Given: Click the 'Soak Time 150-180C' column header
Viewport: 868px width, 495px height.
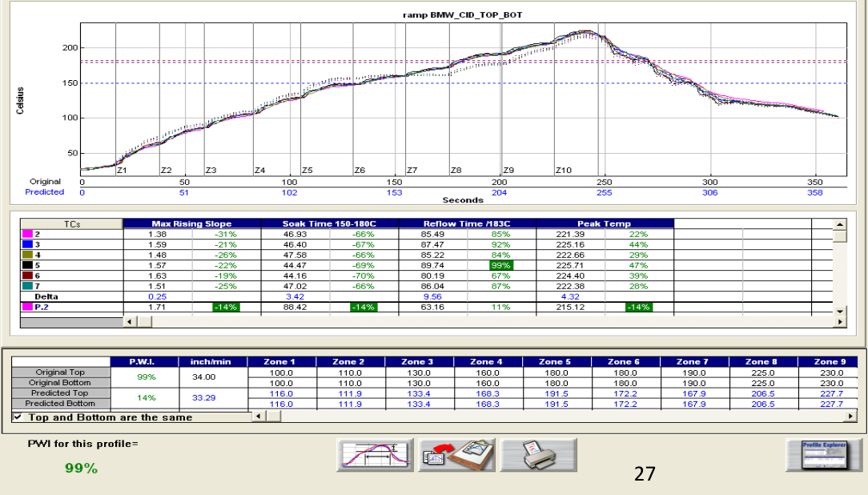Looking at the screenshot, I should (329, 223).
